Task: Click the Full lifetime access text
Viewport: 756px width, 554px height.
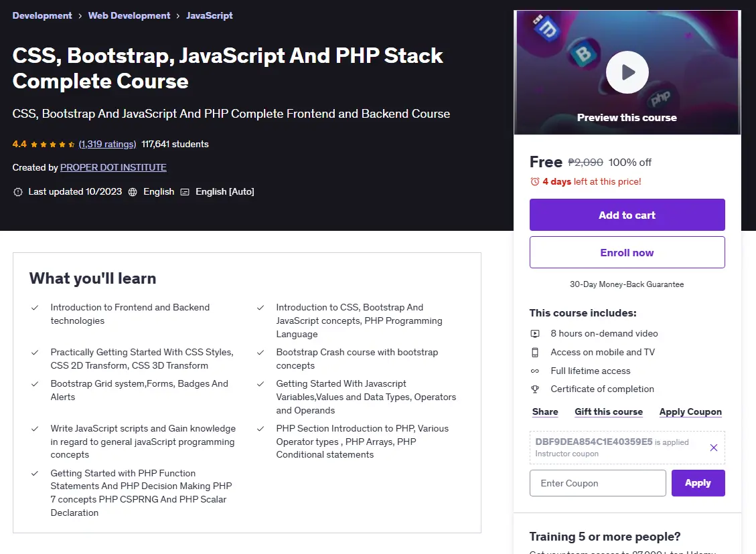Action: pos(591,371)
